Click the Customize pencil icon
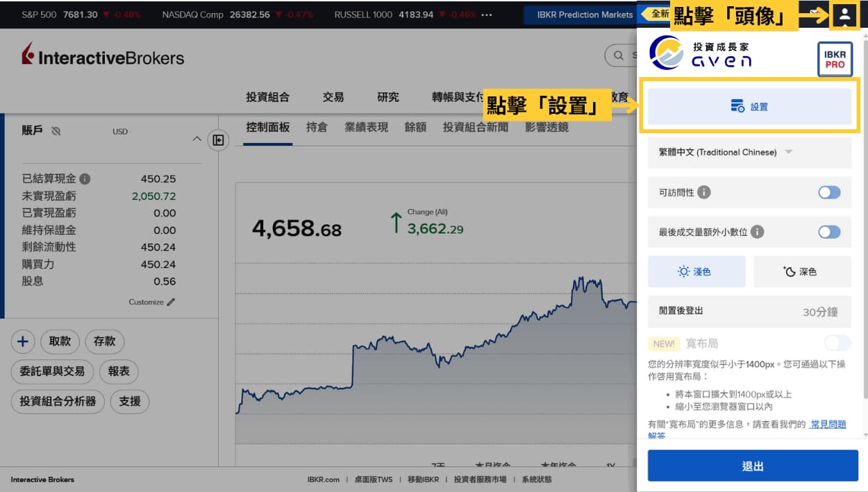Viewport: 868px width, 492px height. tap(172, 302)
